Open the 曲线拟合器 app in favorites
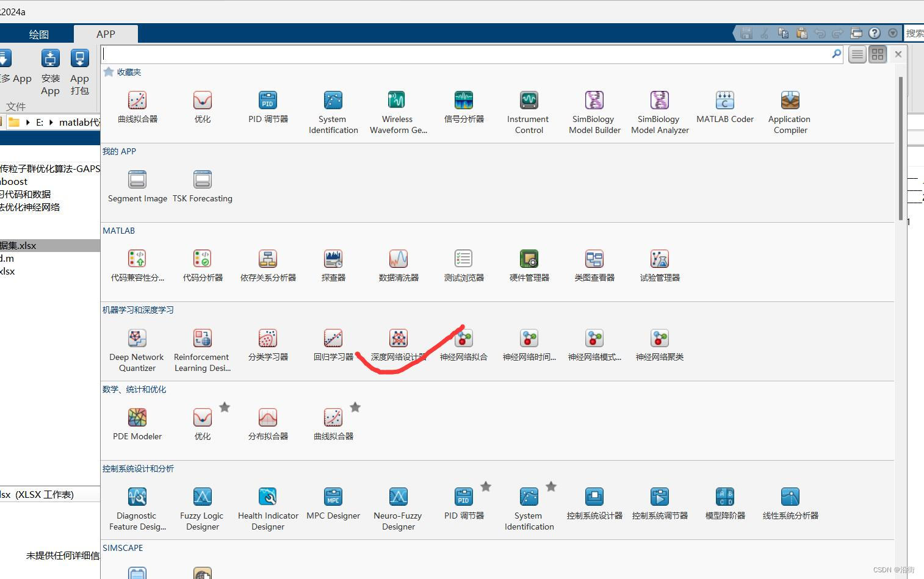 point(137,107)
